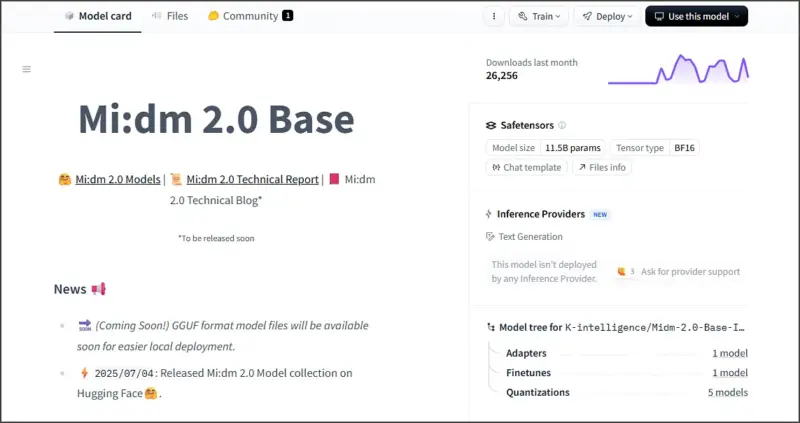
Task: Open the Finetunes 1 model row
Action: tap(627, 373)
